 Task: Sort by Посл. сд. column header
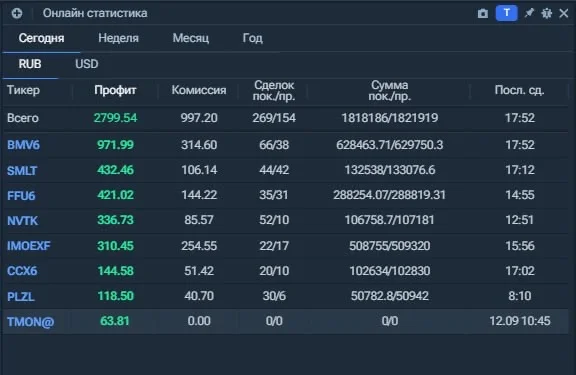click(x=519, y=90)
